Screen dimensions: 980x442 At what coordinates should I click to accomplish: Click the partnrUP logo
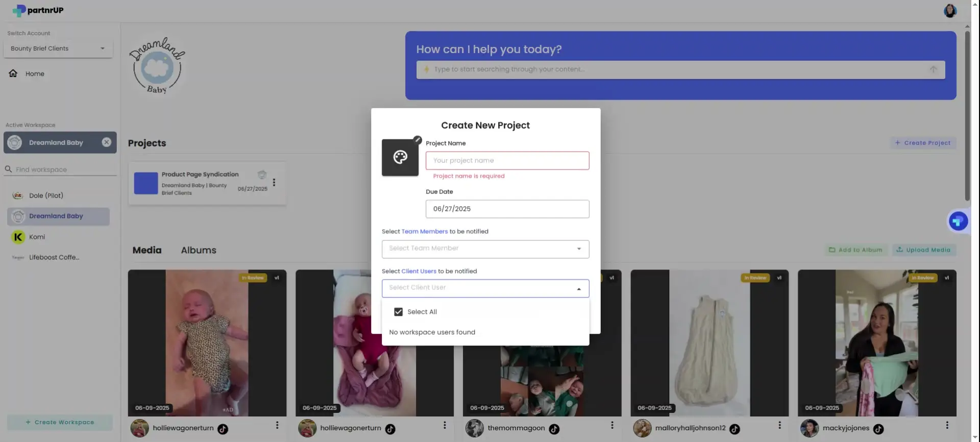pos(38,10)
